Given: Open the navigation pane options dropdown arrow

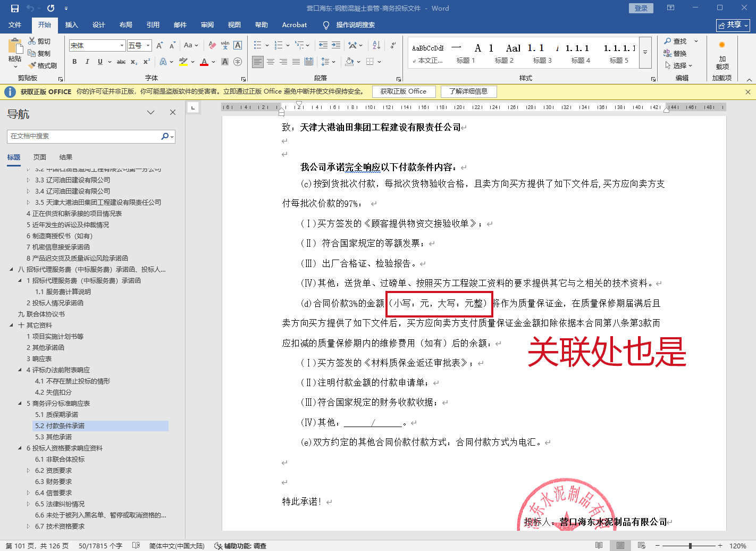Looking at the screenshot, I should pyautogui.click(x=151, y=113).
